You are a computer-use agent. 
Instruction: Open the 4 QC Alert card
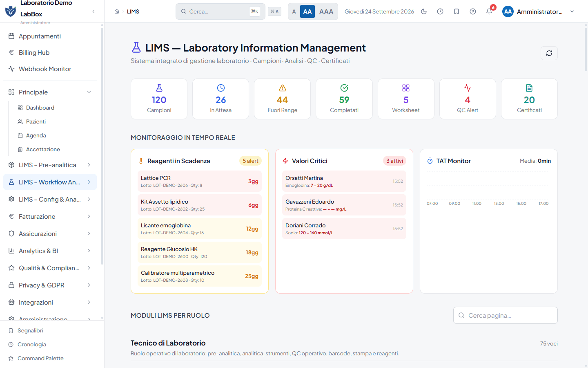pos(468,99)
